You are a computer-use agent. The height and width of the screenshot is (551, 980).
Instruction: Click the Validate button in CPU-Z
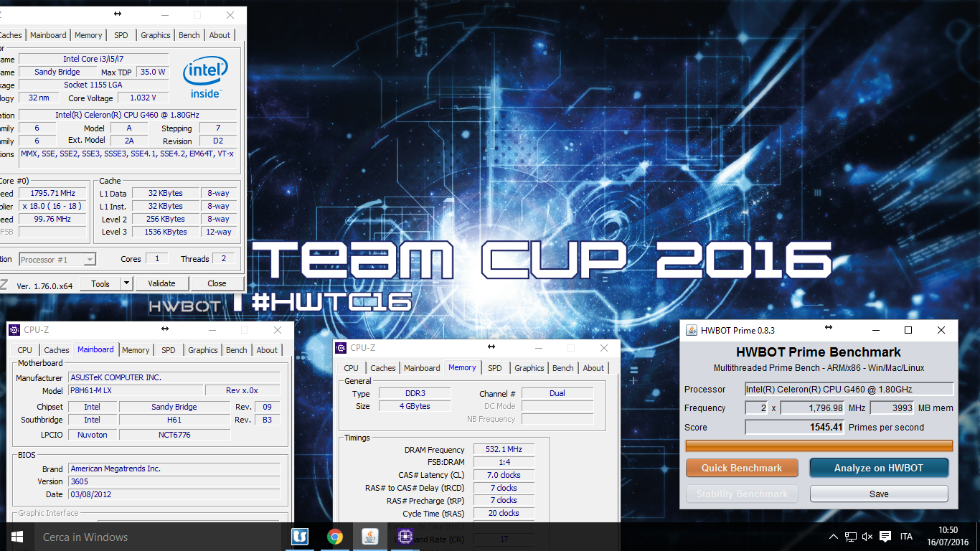[x=161, y=283]
